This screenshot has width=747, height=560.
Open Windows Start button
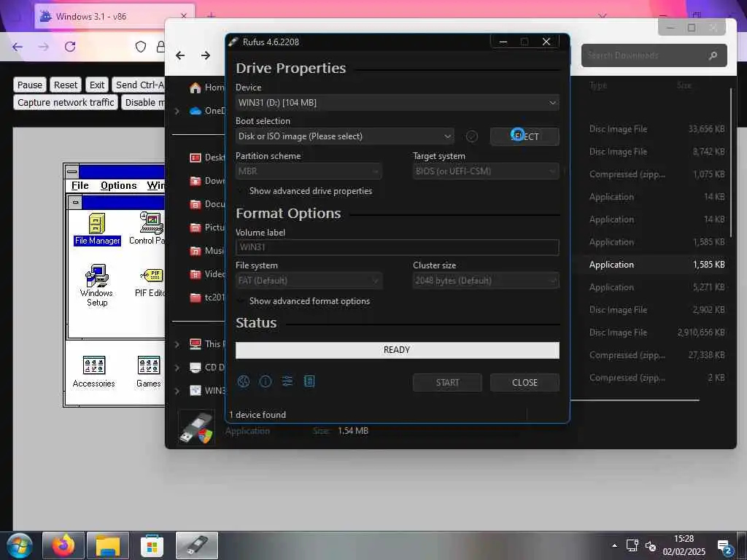click(x=19, y=545)
